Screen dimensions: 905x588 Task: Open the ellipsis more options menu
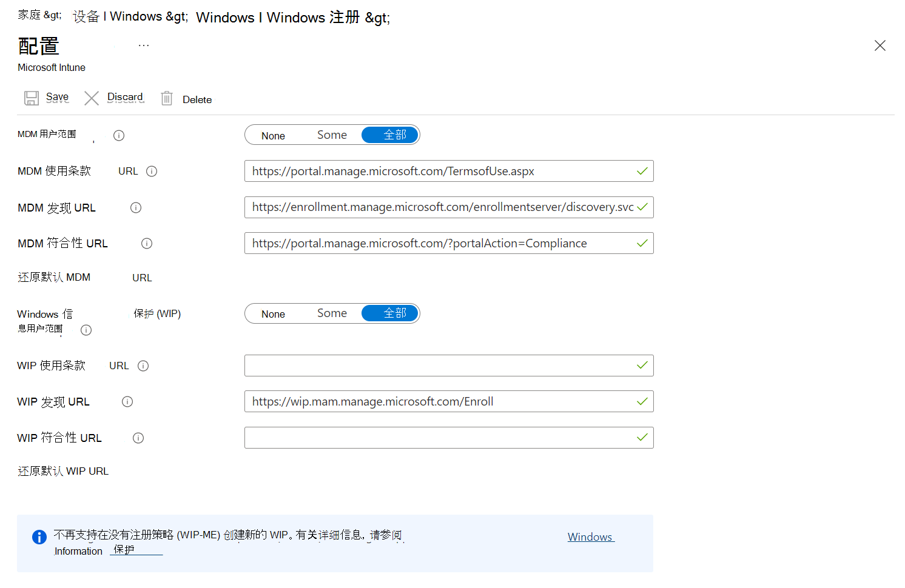(144, 45)
